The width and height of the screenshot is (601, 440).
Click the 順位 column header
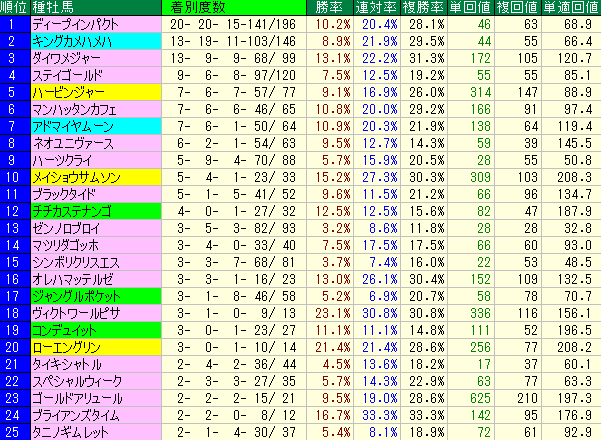coord(15,7)
